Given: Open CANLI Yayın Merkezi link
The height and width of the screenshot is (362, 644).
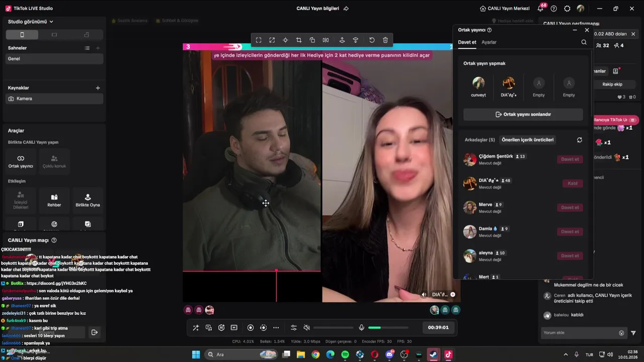Looking at the screenshot, I should (505, 9).
